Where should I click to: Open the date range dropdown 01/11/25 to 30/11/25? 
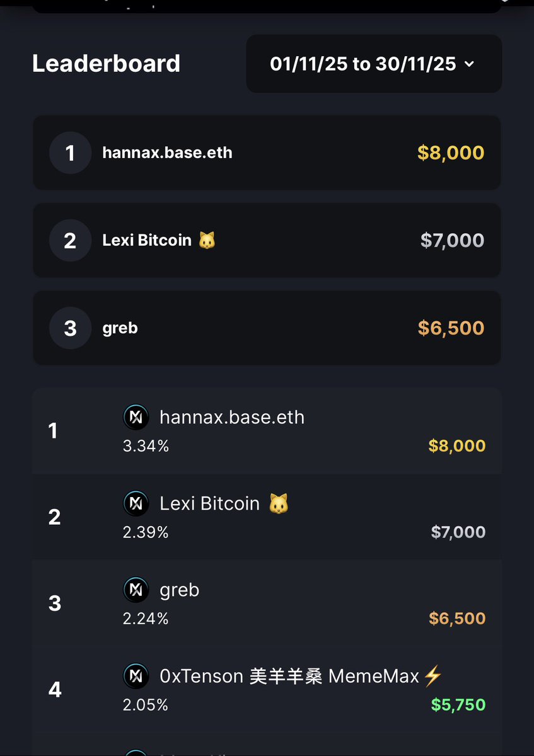(374, 64)
